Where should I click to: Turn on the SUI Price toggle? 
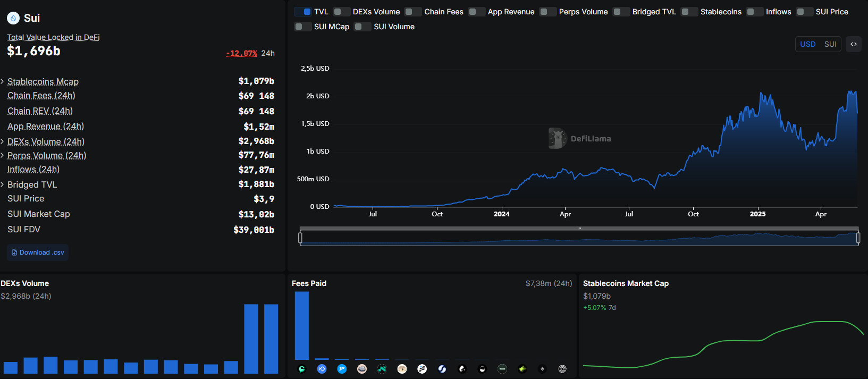[x=804, y=12]
